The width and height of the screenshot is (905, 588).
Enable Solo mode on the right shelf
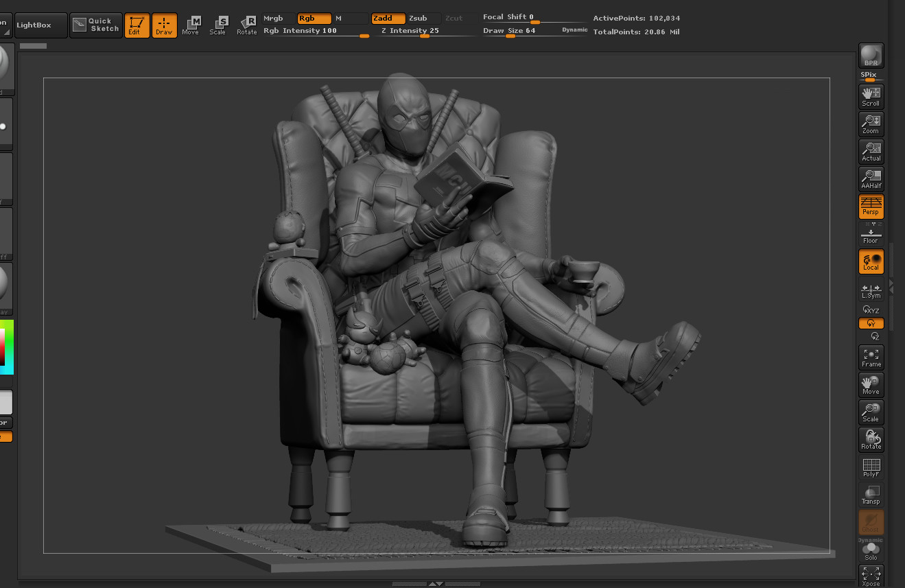tap(871, 550)
